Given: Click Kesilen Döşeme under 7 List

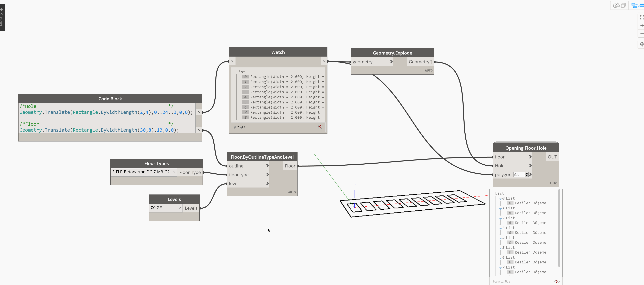Looking at the screenshot, I should [530, 272].
